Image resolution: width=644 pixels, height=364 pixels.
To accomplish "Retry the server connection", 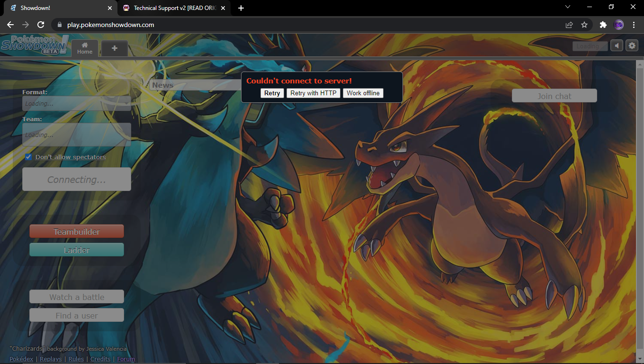I will (x=272, y=93).
